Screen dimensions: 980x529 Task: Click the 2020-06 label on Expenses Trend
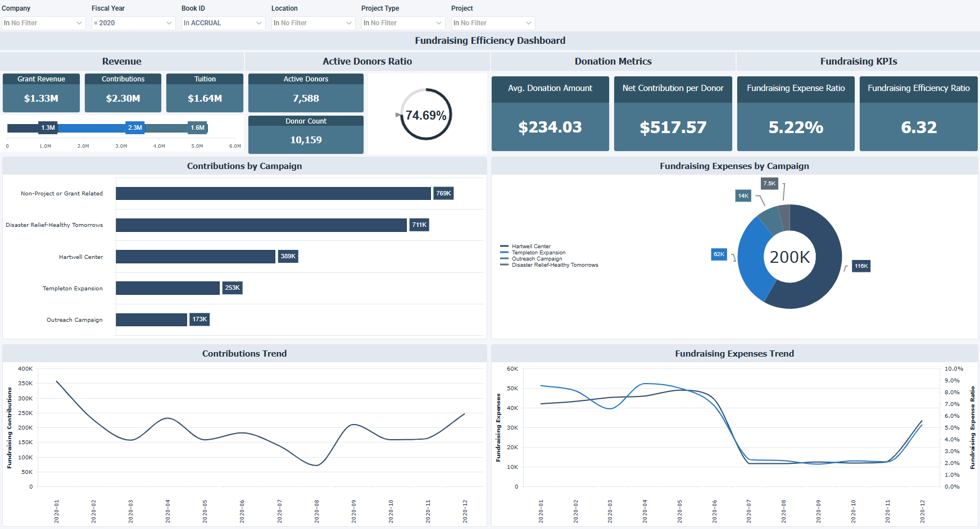(715, 512)
